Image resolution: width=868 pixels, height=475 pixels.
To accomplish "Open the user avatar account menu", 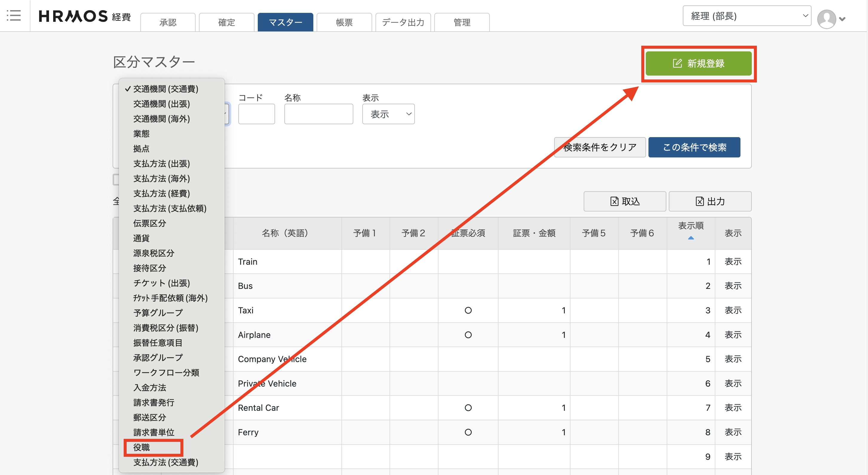I will coord(831,19).
